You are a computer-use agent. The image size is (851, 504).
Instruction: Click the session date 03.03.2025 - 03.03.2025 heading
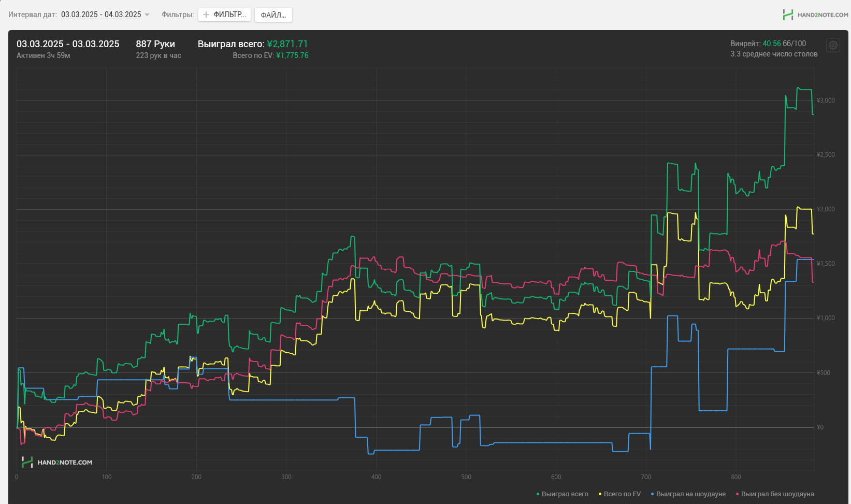(68, 44)
